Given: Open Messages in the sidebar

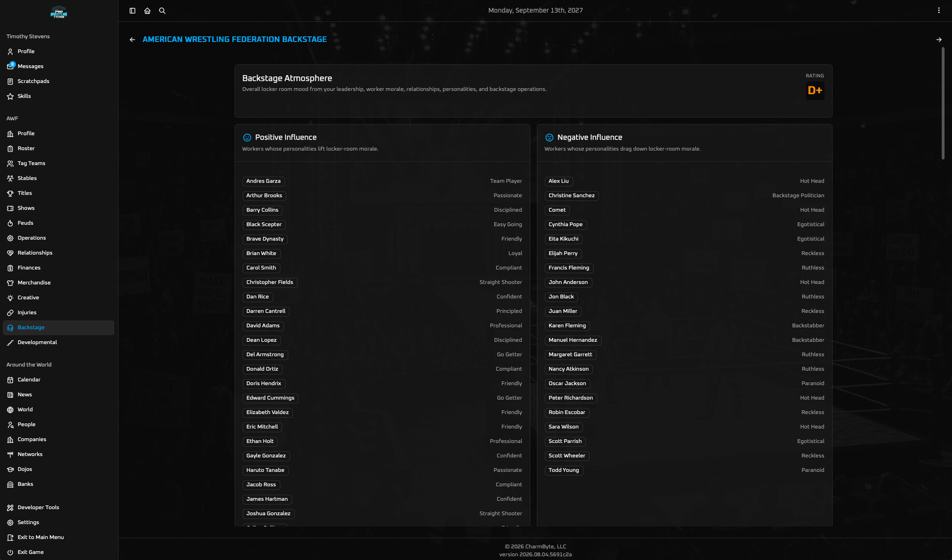Looking at the screenshot, I should (x=58, y=66).
